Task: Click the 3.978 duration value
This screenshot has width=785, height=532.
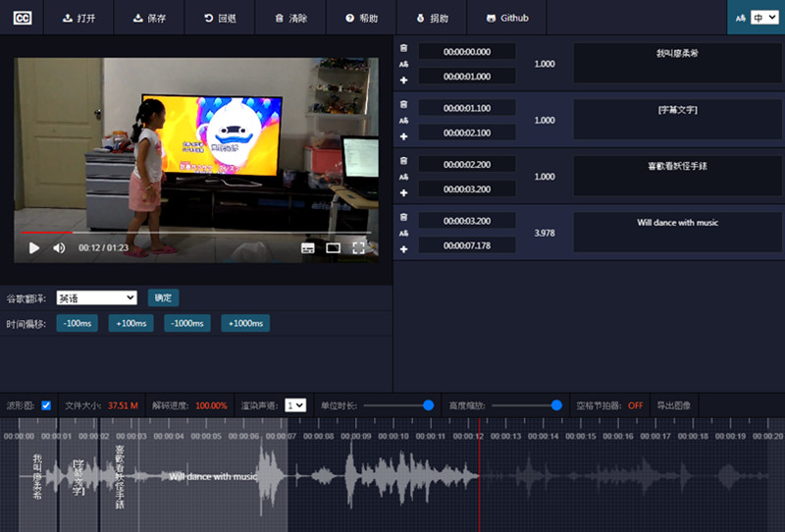Action: point(545,233)
